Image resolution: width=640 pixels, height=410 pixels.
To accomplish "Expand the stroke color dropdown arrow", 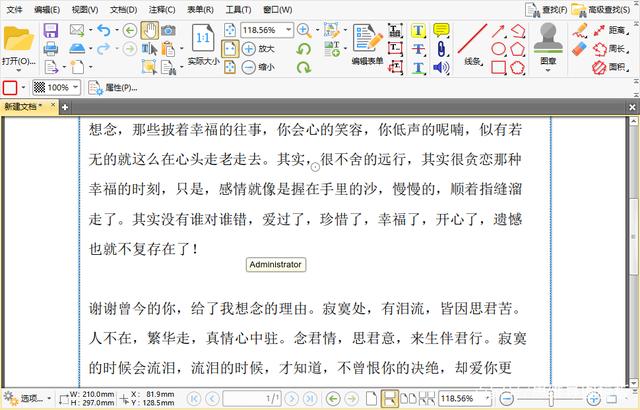I will tap(23, 87).
